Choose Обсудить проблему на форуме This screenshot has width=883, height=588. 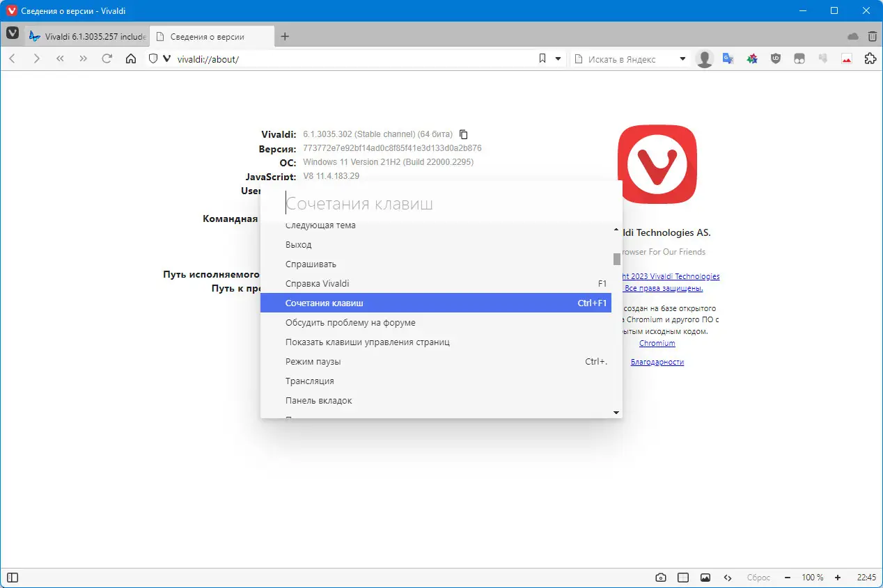(x=436, y=323)
